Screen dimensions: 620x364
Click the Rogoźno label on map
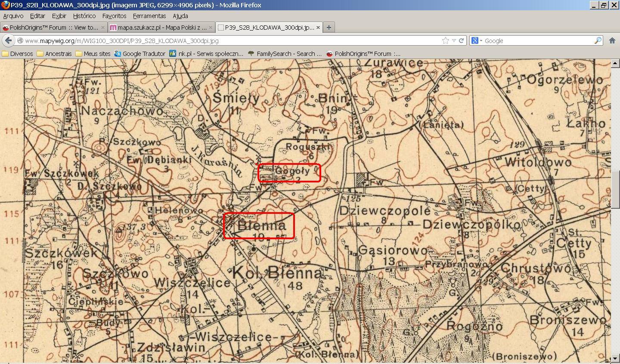coord(474,326)
